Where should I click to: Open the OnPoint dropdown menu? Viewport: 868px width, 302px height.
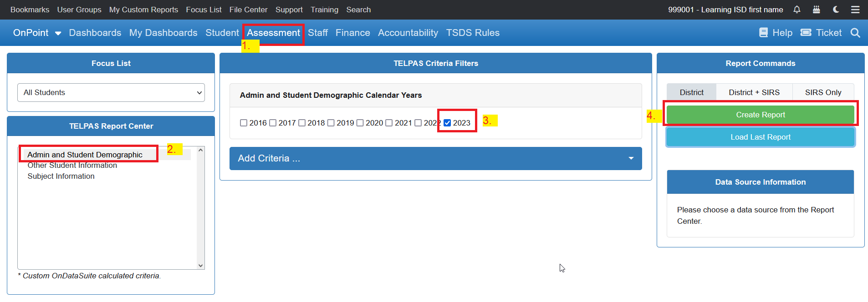pyautogui.click(x=36, y=32)
